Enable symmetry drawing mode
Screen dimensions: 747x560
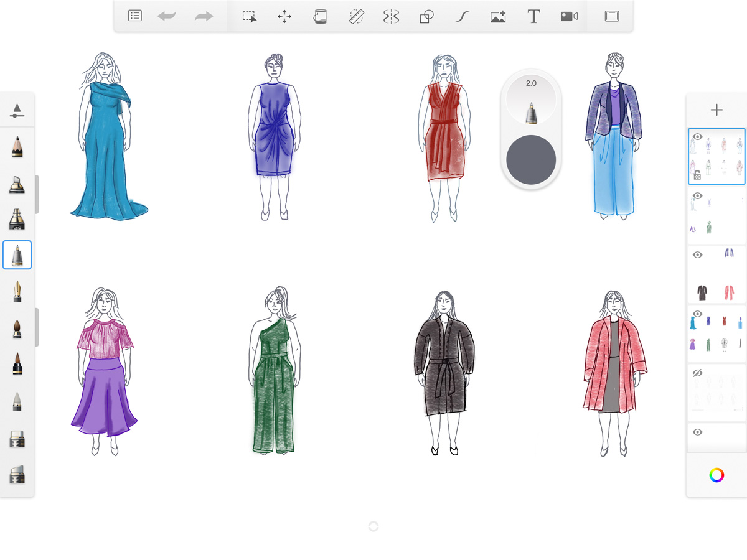(x=392, y=16)
